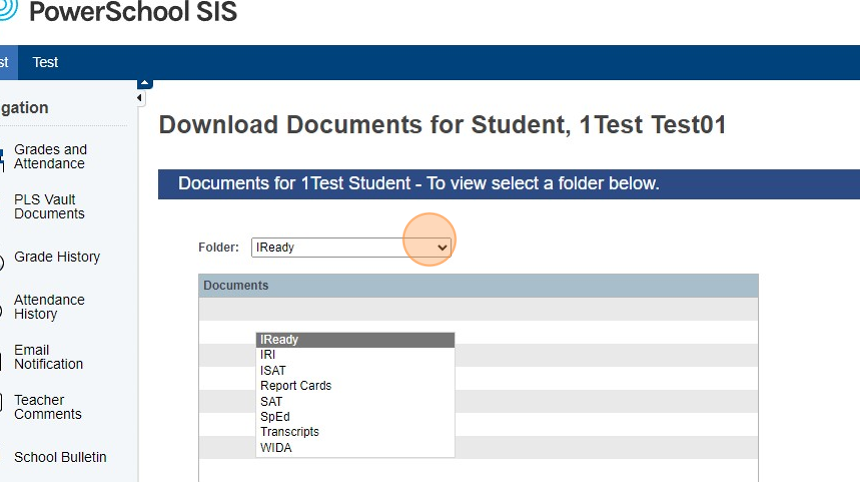Collapse the navigation sidebar with left arrow
860x482 pixels.
click(x=140, y=98)
